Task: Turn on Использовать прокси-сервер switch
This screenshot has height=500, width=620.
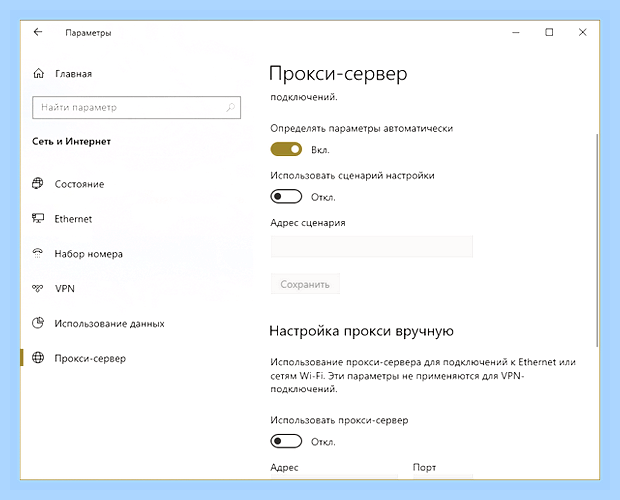Action: coord(286,441)
